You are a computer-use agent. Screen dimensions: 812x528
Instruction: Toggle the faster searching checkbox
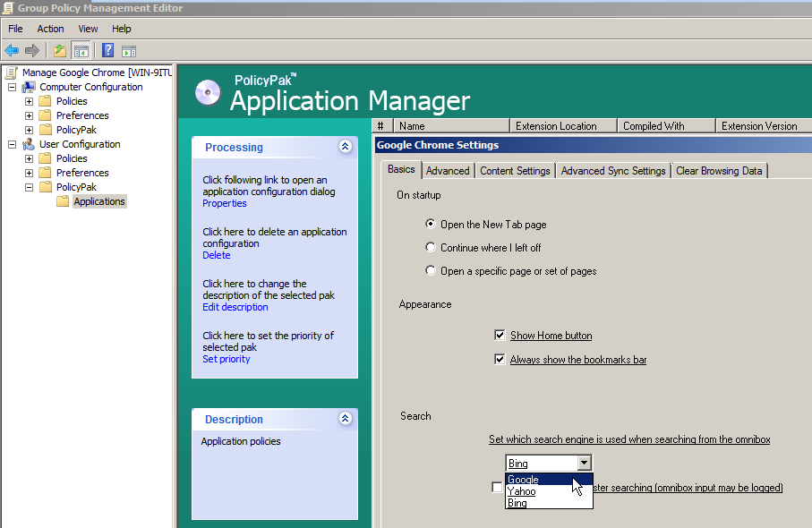click(x=497, y=487)
